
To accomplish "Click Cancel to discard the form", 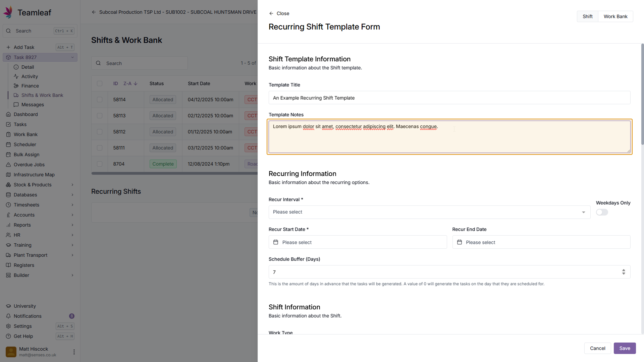I will (597, 348).
